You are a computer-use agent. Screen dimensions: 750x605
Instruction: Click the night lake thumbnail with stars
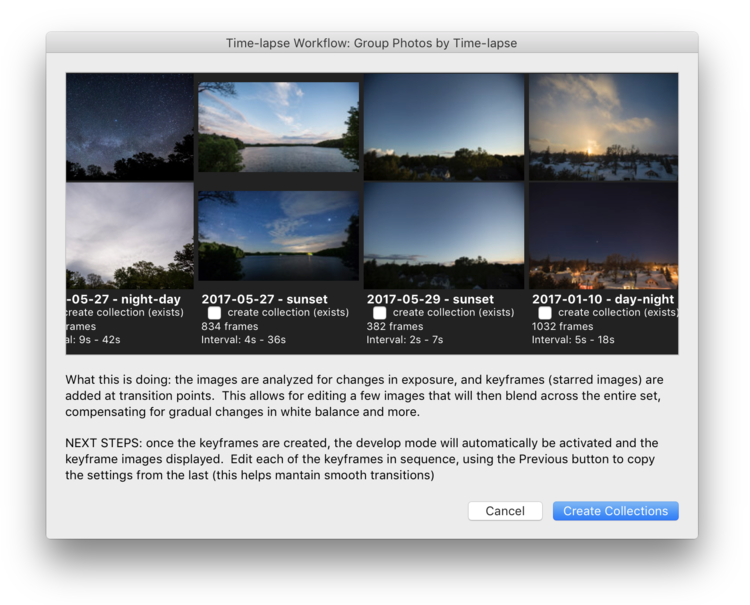click(x=278, y=236)
